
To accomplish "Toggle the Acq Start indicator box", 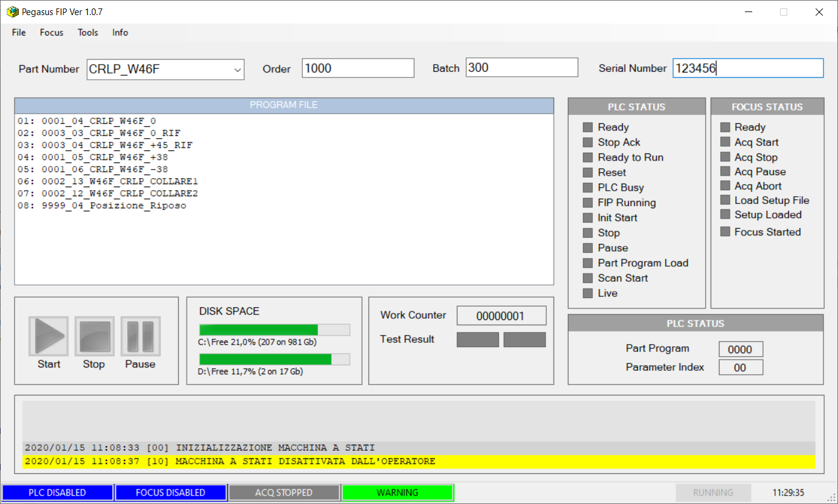I will point(725,142).
